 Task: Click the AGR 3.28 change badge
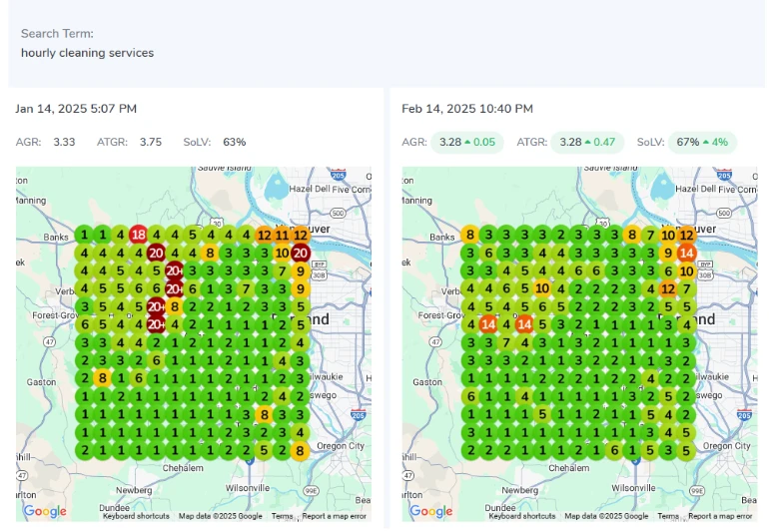coord(467,142)
